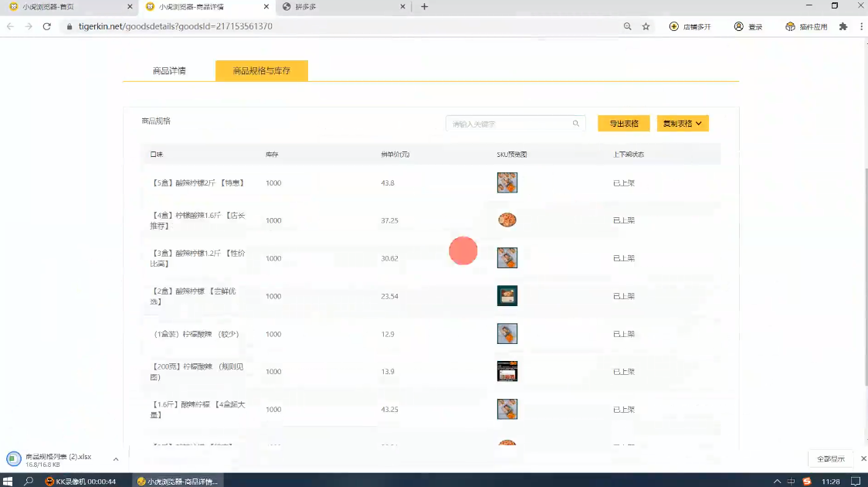Switch to the 商品详情 tab
Image resolution: width=868 pixels, height=487 pixels.
169,71
